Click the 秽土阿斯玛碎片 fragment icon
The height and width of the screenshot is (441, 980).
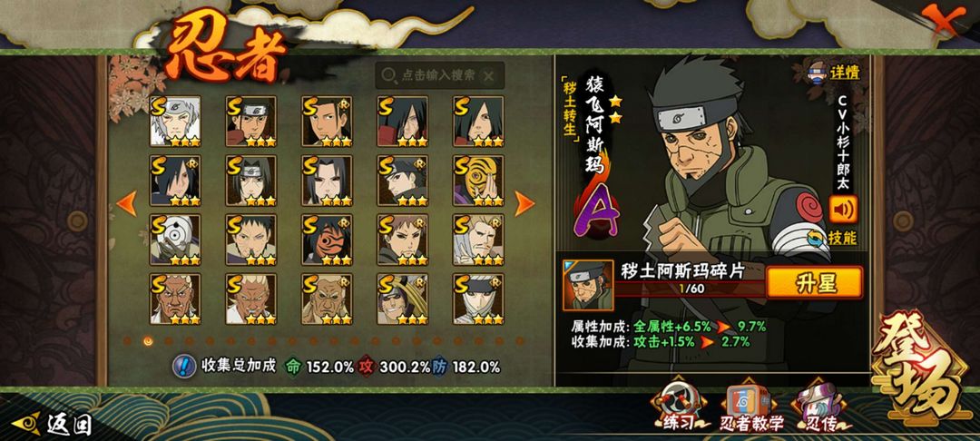pyautogui.click(x=587, y=286)
